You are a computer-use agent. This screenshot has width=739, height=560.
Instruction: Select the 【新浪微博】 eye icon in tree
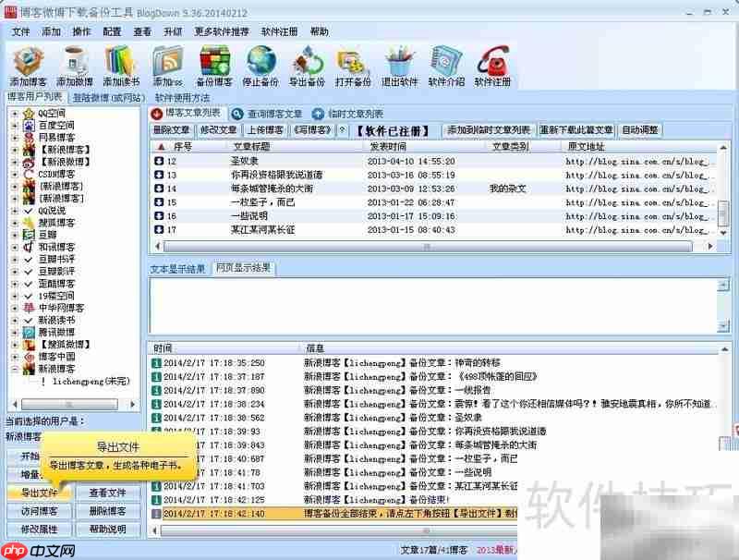pos(29,162)
